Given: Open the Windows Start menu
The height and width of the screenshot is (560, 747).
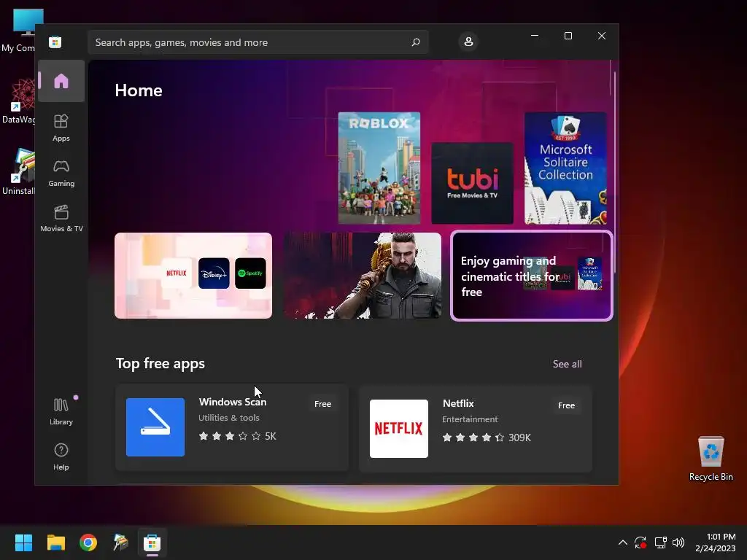Looking at the screenshot, I should tap(23, 542).
